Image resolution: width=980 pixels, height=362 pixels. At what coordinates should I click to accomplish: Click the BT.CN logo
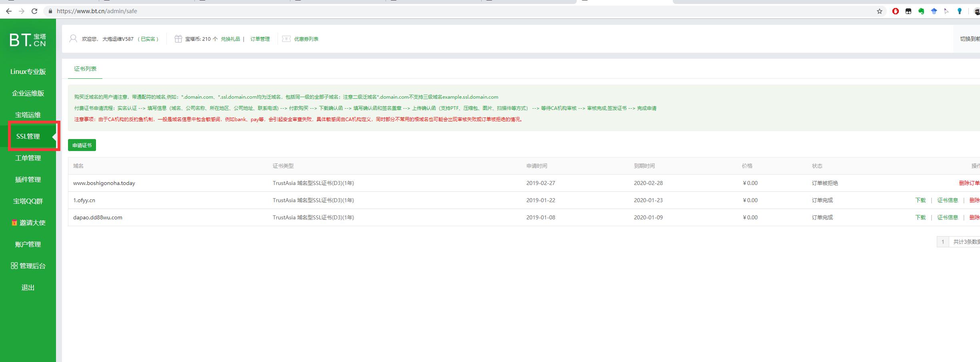28,40
